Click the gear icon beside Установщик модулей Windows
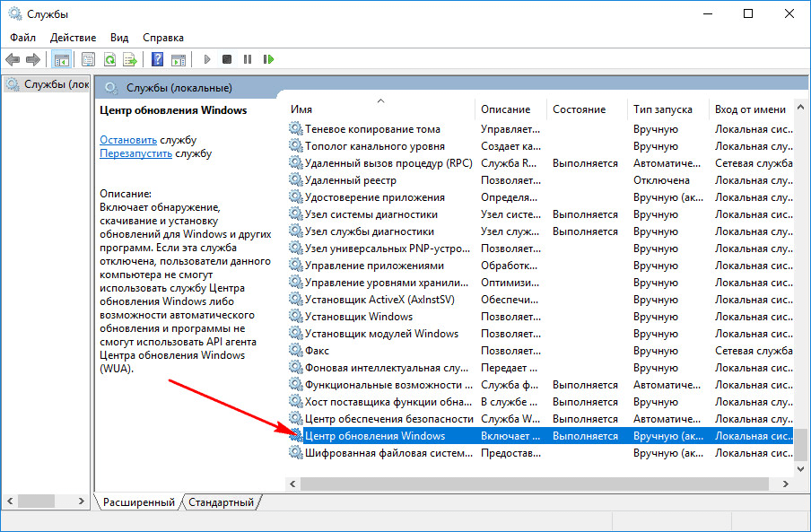This screenshot has width=811, height=532. point(295,334)
